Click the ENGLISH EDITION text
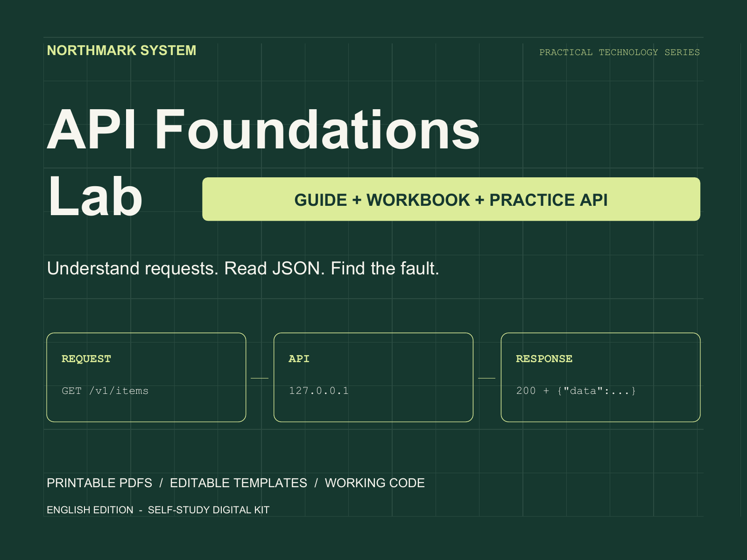The width and height of the screenshot is (747, 560). (x=90, y=510)
